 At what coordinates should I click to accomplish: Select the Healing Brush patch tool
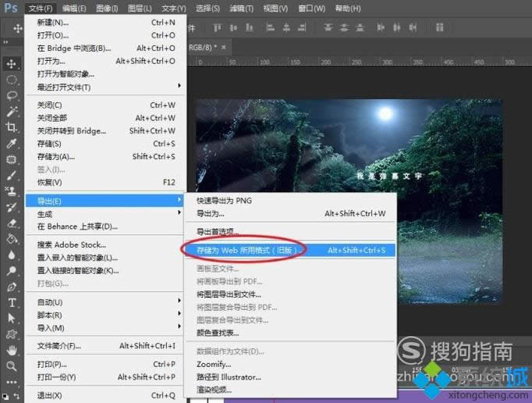point(12,159)
